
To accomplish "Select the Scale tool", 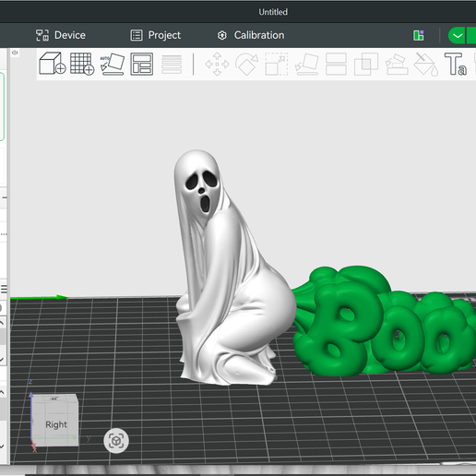I will [x=277, y=64].
